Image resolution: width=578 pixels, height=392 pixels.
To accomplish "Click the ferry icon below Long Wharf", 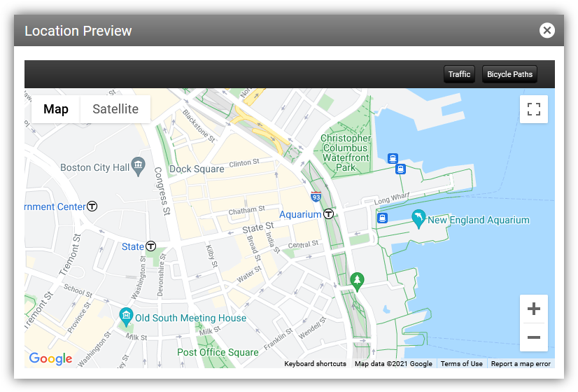I will (x=382, y=218).
